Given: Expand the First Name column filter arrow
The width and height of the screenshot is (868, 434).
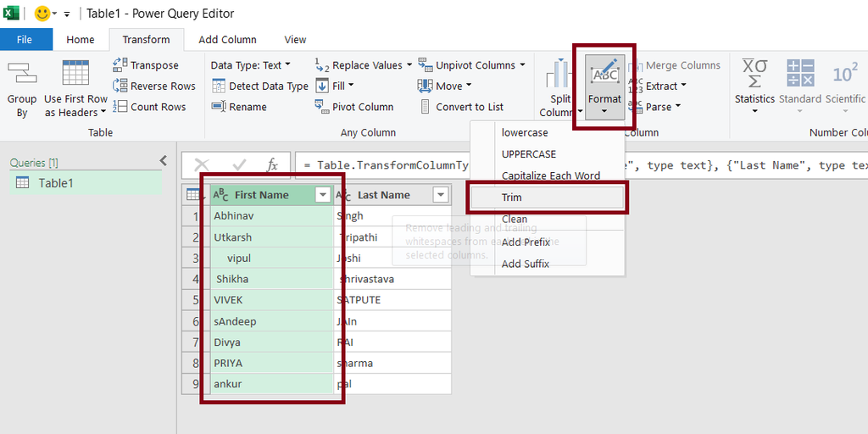Looking at the screenshot, I should [x=322, y=195].
